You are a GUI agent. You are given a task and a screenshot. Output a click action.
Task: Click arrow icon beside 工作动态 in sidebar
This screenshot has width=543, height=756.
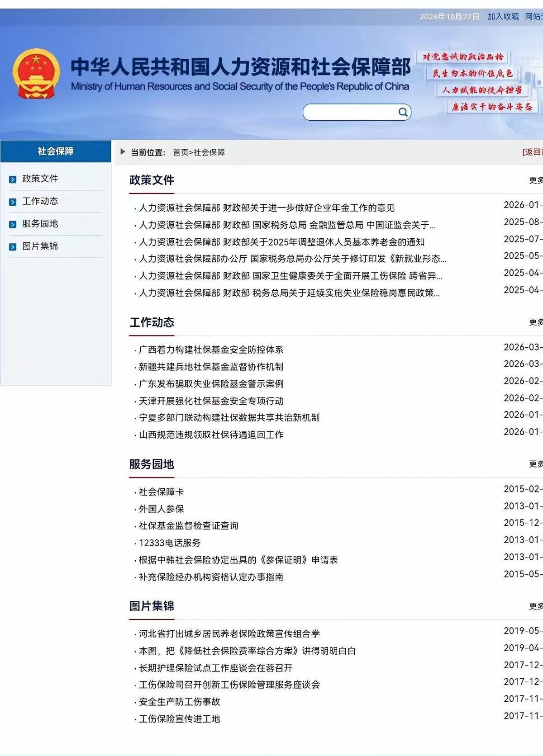[x=13, y=202]
